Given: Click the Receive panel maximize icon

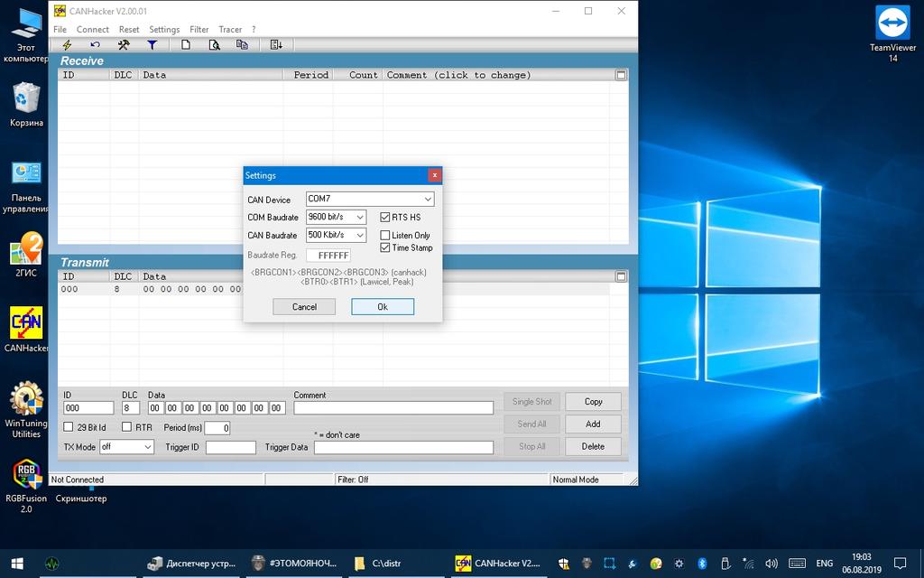Looking at the screenshot, I should (x=621, y=75).
